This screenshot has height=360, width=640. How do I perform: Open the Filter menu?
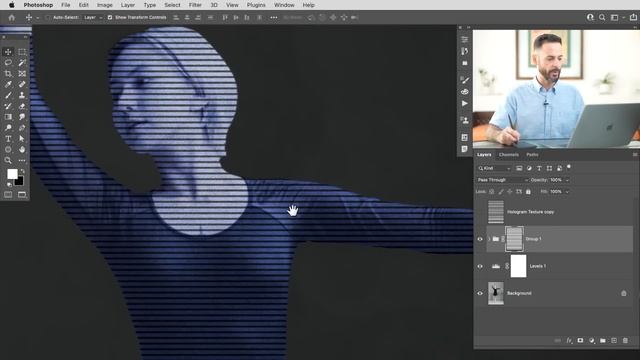(195, 5)
